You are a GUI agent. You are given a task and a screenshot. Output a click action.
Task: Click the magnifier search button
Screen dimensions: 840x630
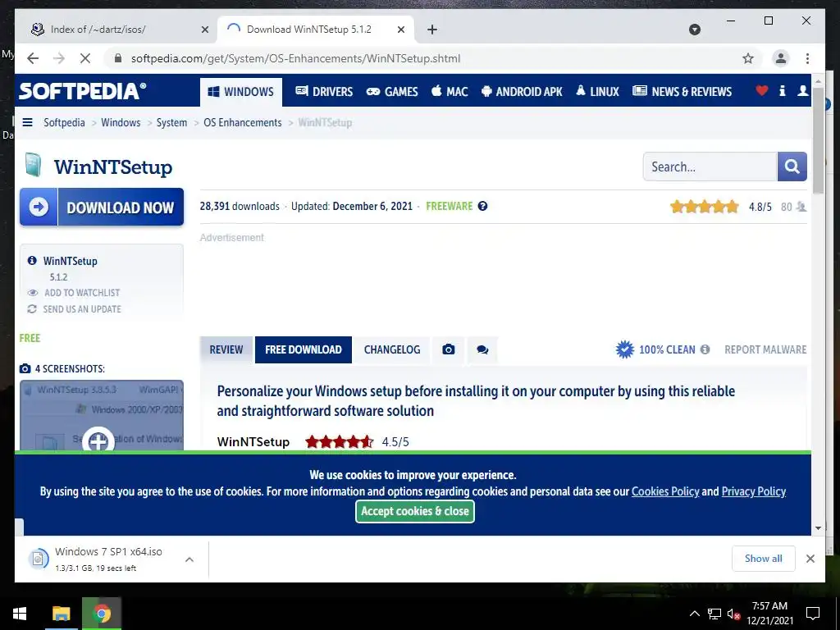pos(792,167)
